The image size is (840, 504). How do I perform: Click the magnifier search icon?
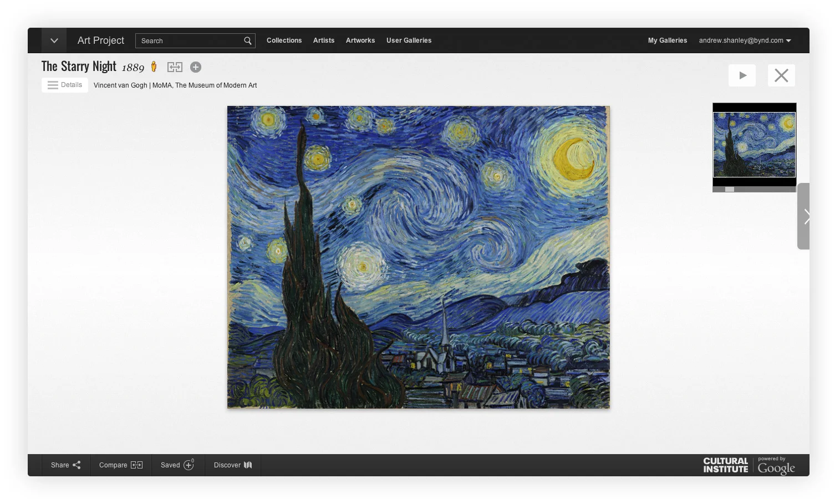248,40
